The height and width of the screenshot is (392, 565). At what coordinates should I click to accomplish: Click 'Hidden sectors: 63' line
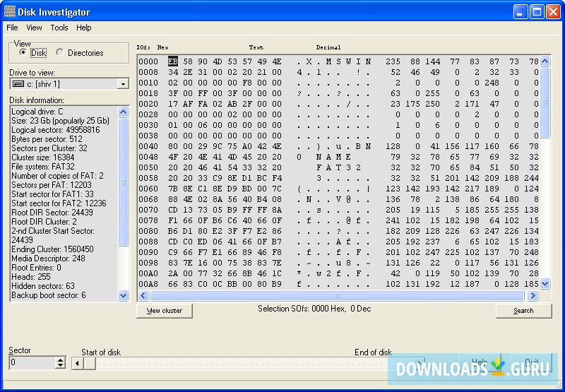click(43, 286)
